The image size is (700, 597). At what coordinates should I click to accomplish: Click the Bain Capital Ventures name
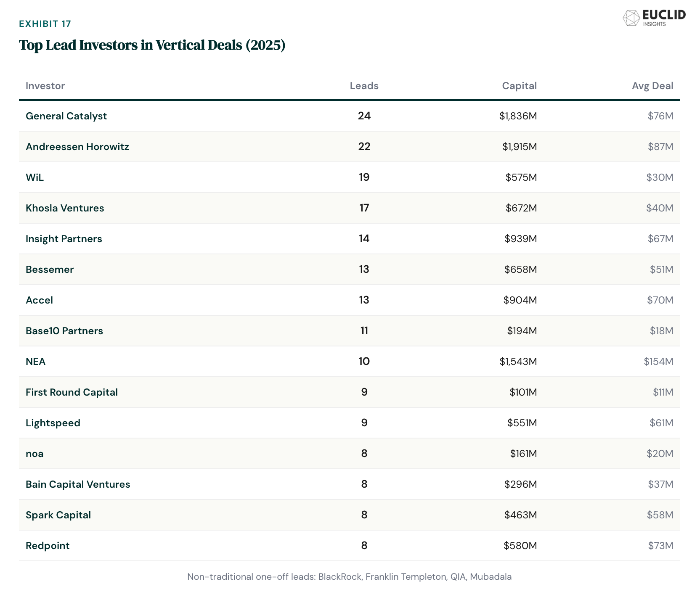pos(78,484)
